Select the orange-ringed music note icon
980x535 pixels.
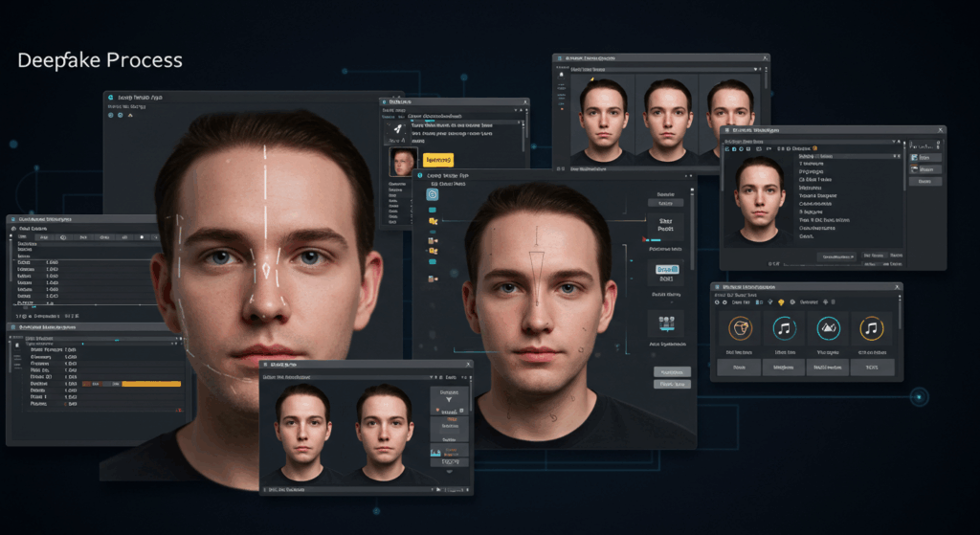870,329
